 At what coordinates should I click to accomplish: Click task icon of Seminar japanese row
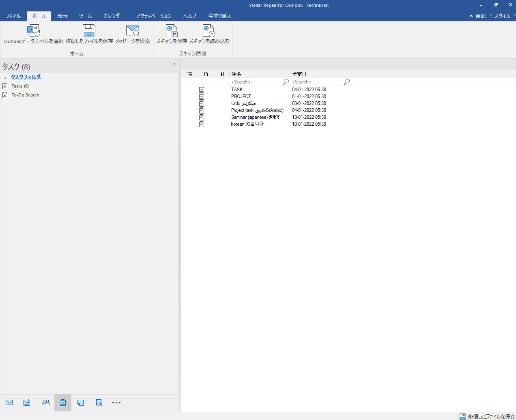tap(202, 117)
